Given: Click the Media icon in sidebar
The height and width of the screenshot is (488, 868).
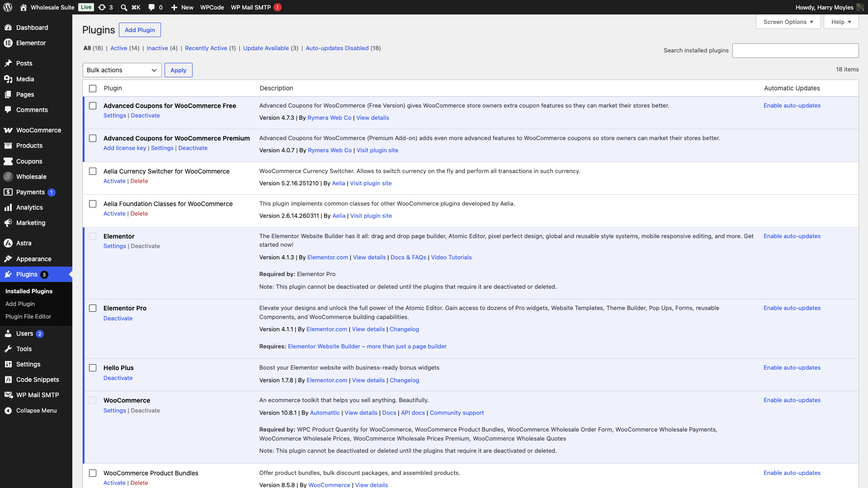Looking at the screenshot, I should [x=8, y=79].
